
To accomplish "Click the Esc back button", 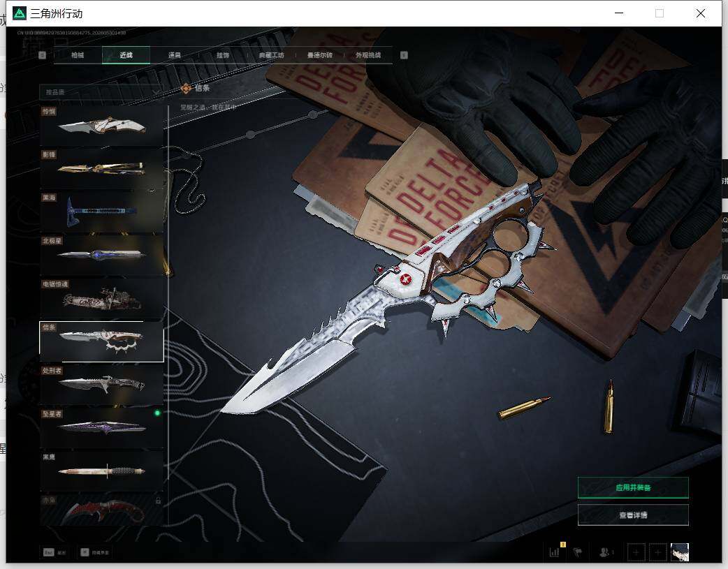I will pyautogui.click(x=54, y=552).
